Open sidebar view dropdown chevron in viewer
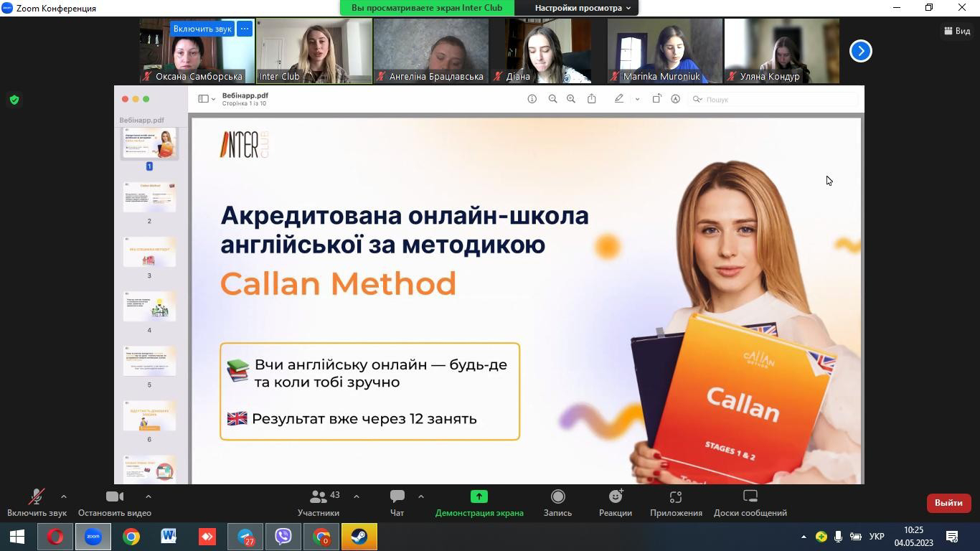 tap(213, 99)
